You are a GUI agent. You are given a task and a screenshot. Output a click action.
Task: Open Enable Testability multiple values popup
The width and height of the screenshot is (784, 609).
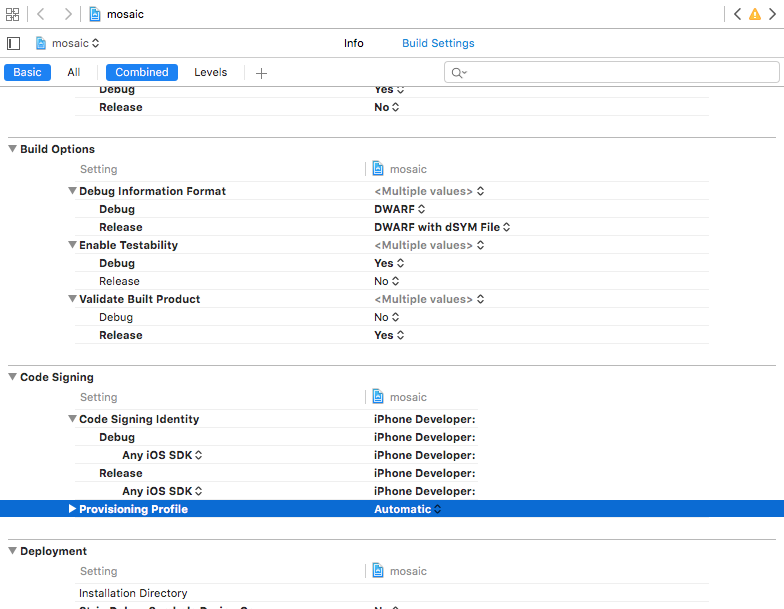pos(429,245)
